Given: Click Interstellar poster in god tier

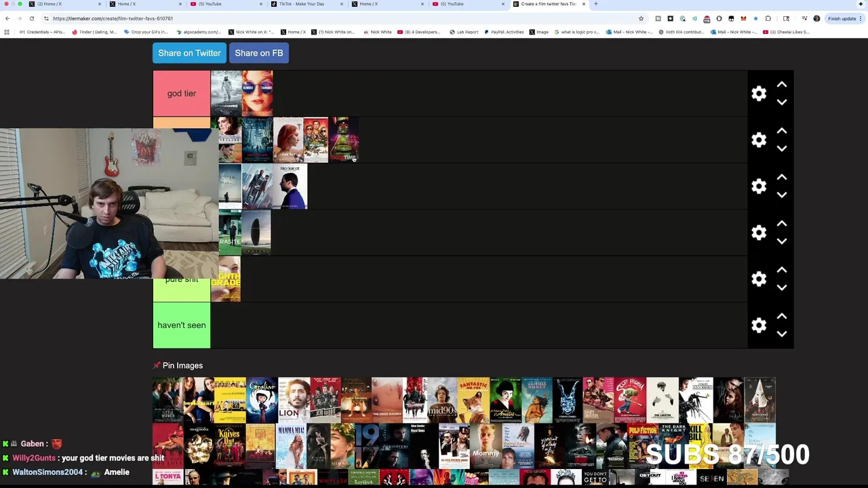Looking at the screenshot, I should [226, 94].
